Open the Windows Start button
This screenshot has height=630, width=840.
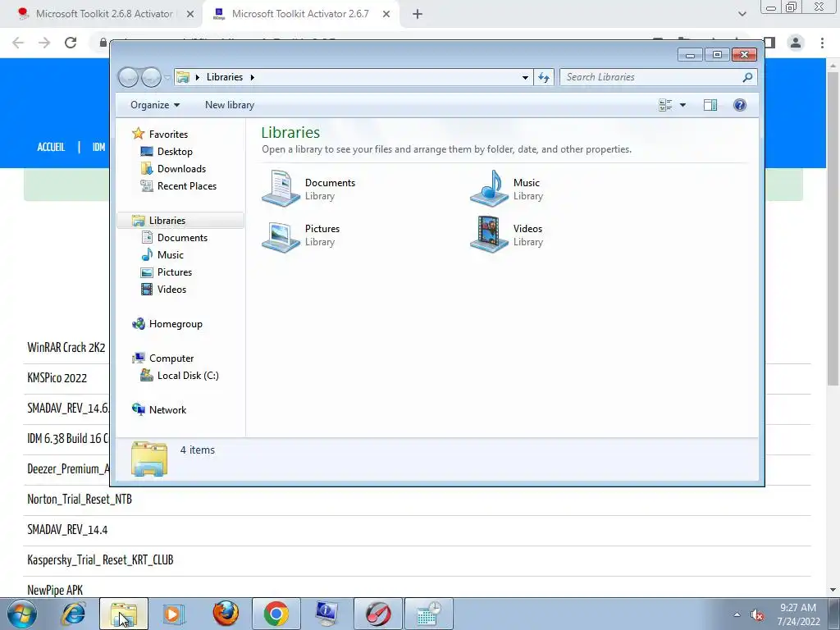21,614
